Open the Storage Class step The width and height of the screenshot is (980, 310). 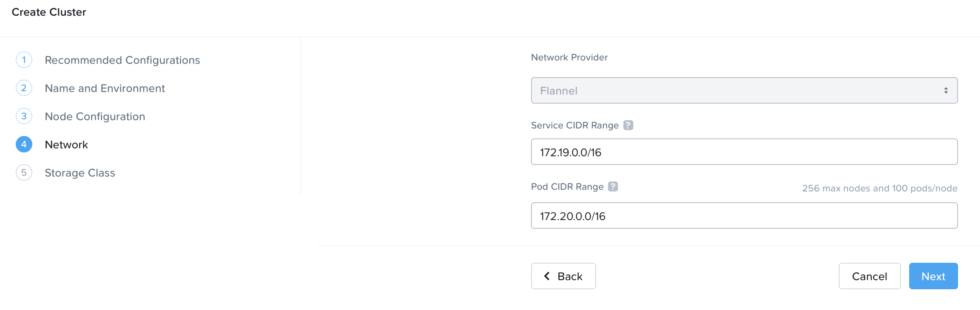pyautogui.click(x=80, y=173)
